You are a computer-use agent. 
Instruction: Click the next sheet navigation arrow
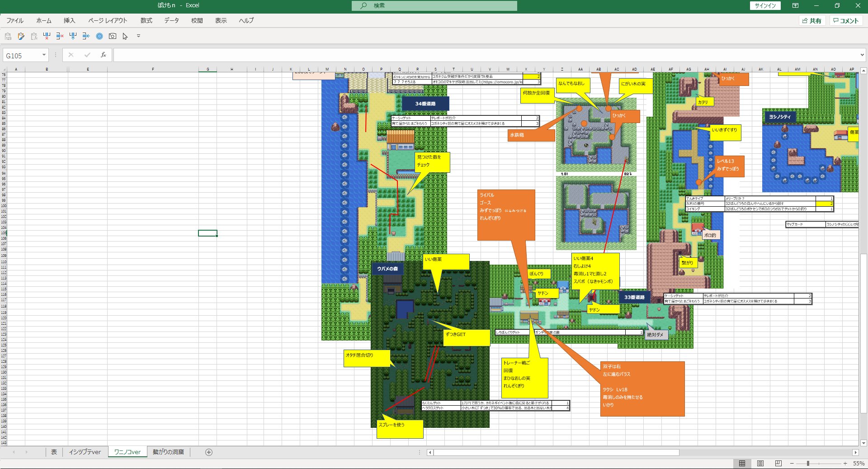26,452
